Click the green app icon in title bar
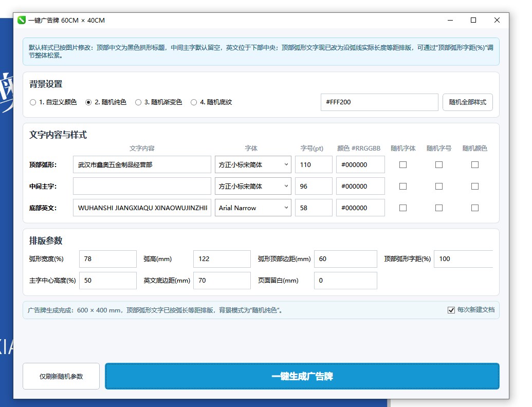The width and height of the screenshot is (532, 407). 22,21
